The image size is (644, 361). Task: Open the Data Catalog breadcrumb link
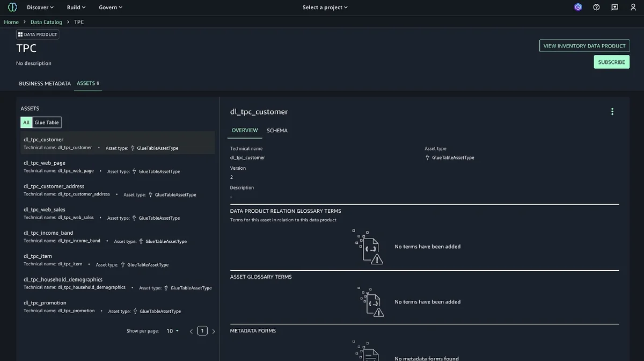(x=46, y=22)
